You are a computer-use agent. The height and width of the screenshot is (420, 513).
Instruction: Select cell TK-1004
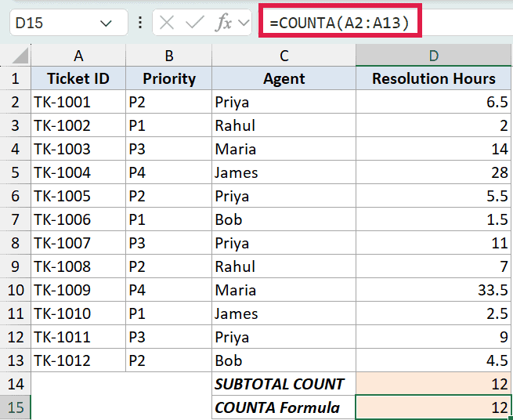click(78, 172)
